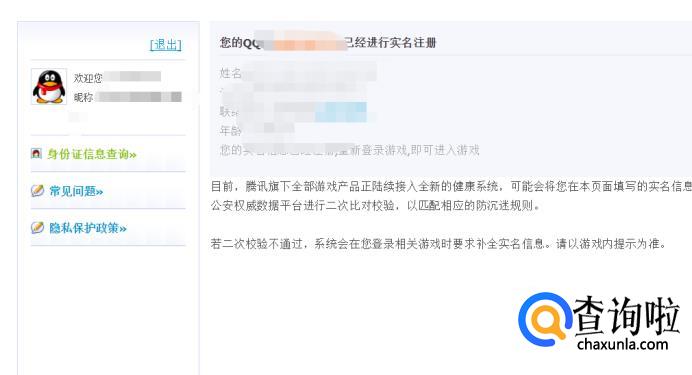Click the blurred blue link in form
692x375 pixels.
point(341,112)
